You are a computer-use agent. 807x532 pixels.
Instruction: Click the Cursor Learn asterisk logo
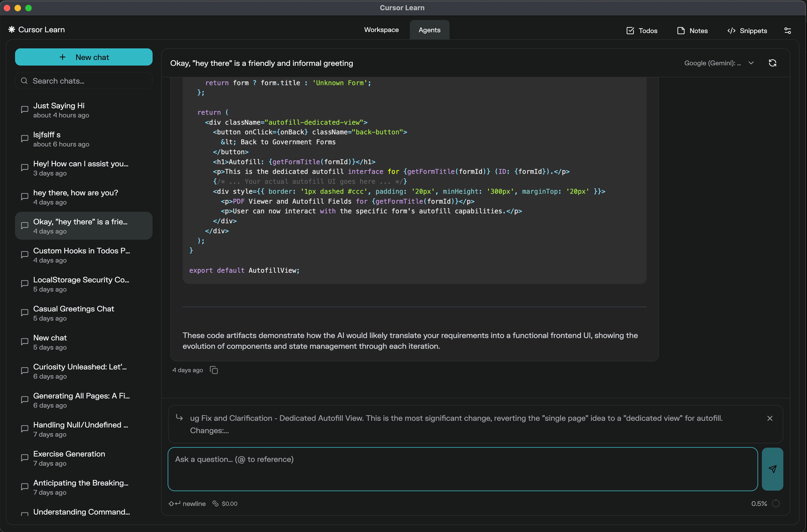pyautogui.click(x=12, y=30)
